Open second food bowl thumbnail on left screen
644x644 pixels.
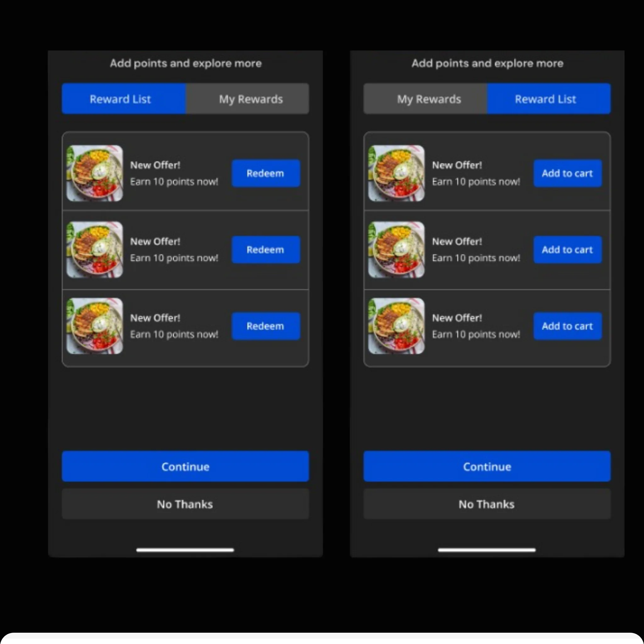(95, 250)
